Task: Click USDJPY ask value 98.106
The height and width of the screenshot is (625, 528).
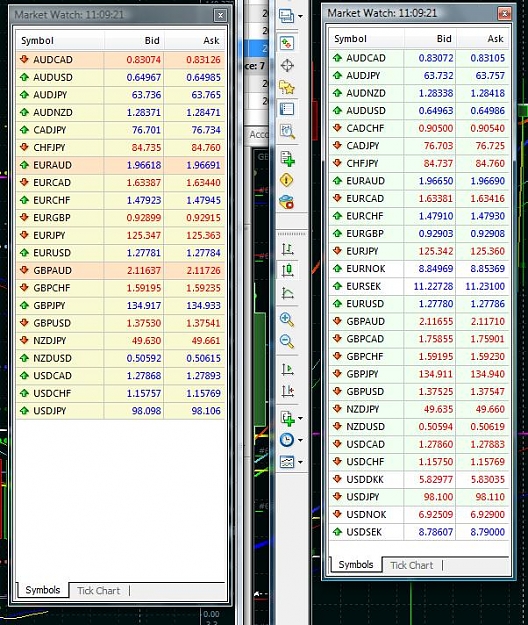Action: (206, 411)
